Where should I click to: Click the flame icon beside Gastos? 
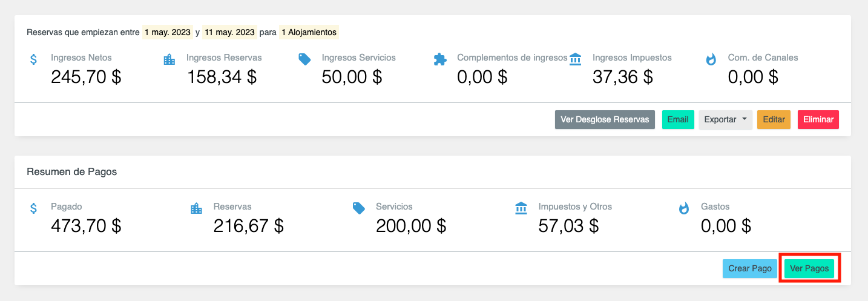pyautogui.click(x=684, y=208)
